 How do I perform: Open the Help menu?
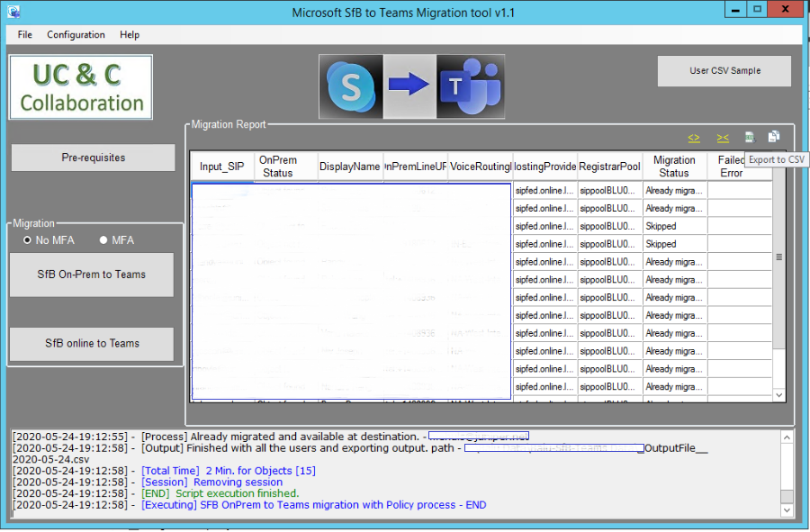pos(130,34)
